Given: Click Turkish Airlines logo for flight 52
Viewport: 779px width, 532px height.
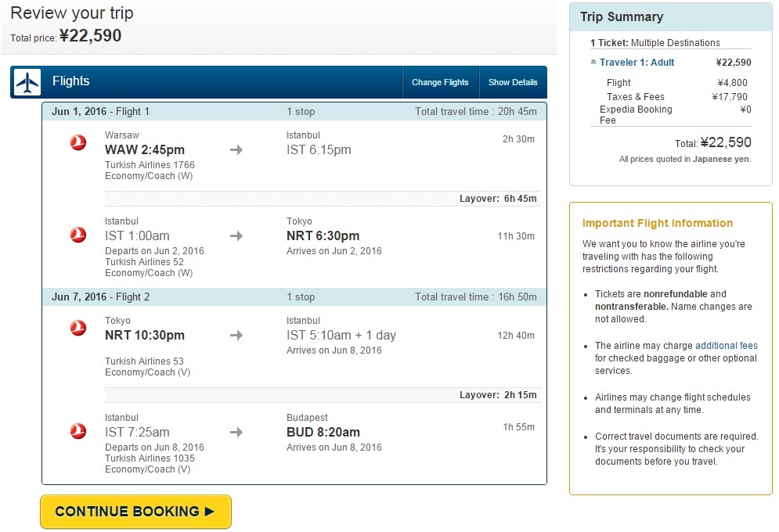Looking at the screenshot, I should pyautogui.click(x=78, y=235).
